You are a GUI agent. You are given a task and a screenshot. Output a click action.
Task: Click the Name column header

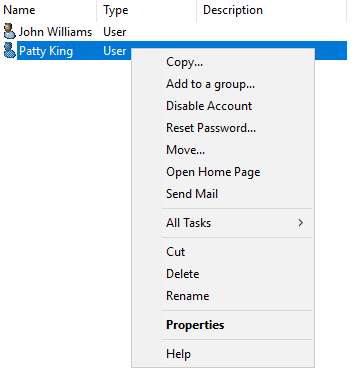48,10
